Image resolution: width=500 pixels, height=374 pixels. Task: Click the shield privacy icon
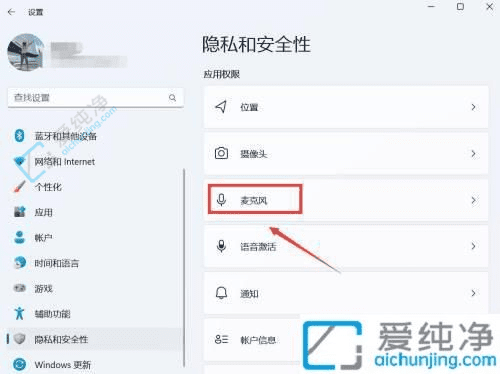20,339
